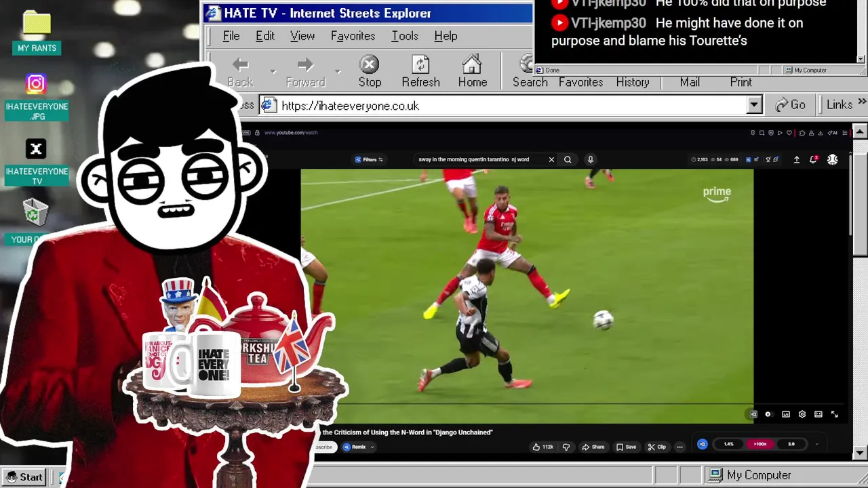Open the Back history dropdown arrow
The height and width of the screenshot is (488, 868).
click(x=273, y=71)
